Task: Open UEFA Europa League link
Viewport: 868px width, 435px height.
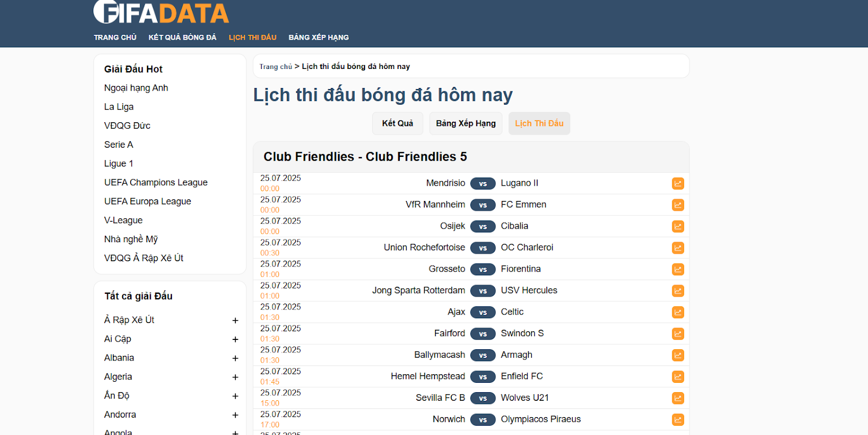Action: (148, 201)
